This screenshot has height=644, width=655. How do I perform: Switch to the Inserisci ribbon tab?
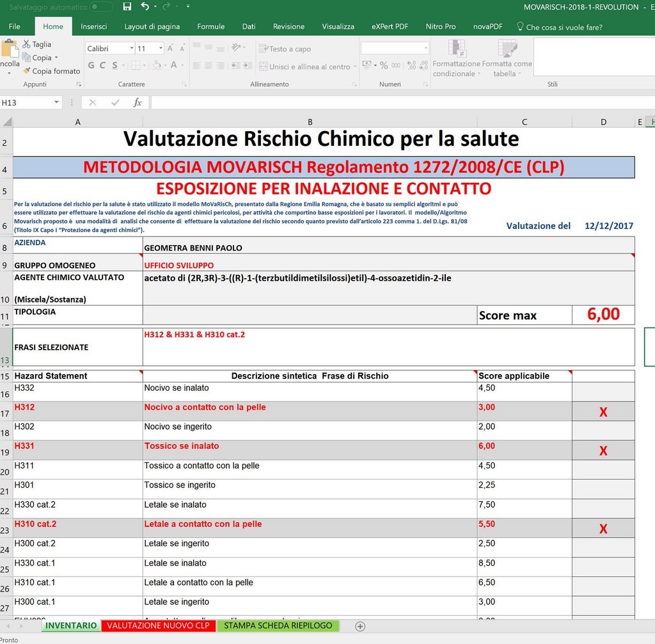tap(93, 26)
